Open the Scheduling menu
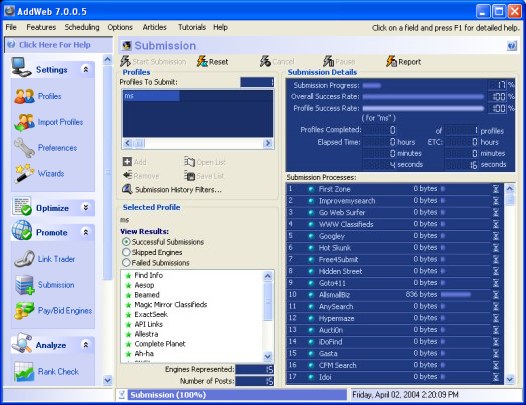The width and height of the screenshot is (526, 405). pyautogui.click(x=82, y=27)
